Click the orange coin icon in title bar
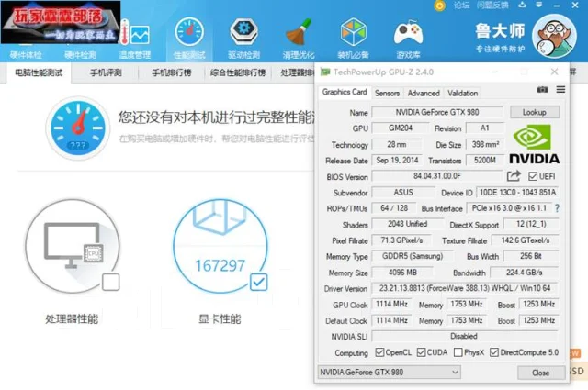The height and width of the screenshot is (390, 588). (x=439, y=6)
